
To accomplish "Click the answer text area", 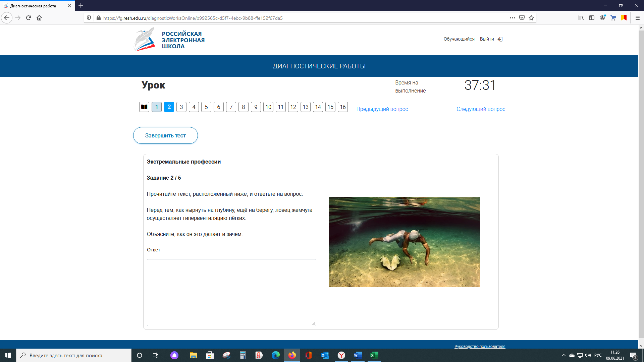I will pos(231,292).
